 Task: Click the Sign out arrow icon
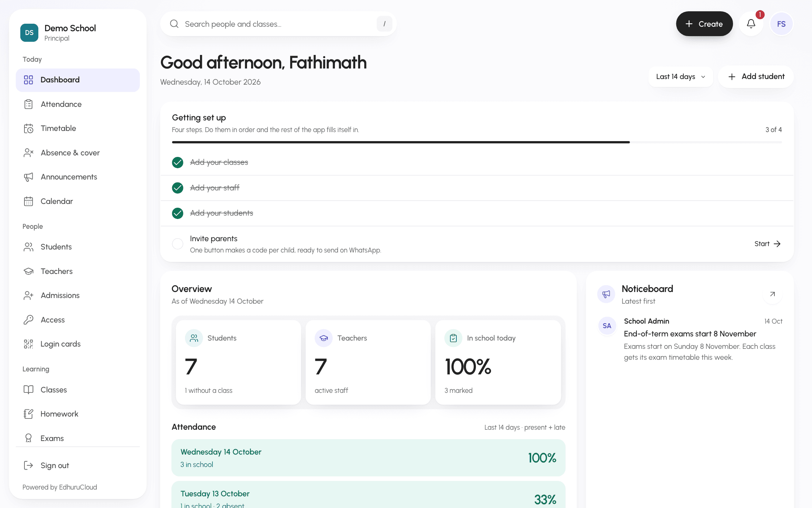pyautogui.click(x=29, y=465)
